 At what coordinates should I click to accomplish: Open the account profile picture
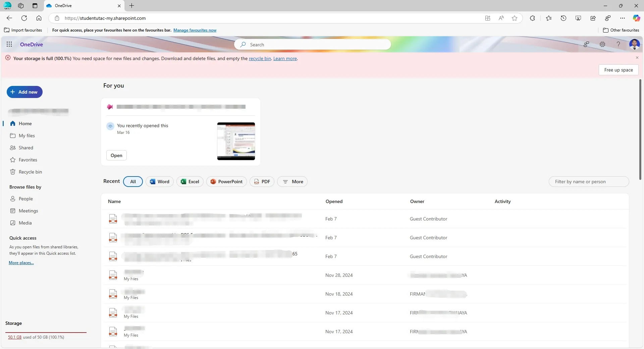[634, 44]
